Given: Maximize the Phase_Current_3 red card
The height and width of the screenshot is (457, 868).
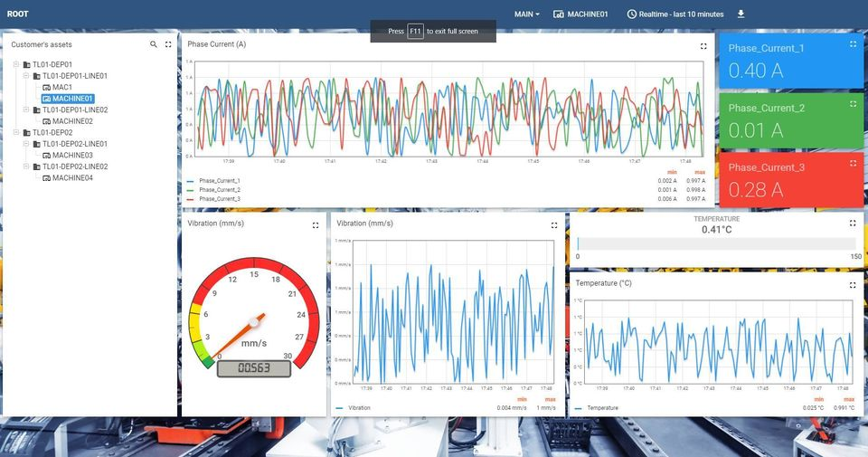Looking at the screenshot, I should coord(853,163).
